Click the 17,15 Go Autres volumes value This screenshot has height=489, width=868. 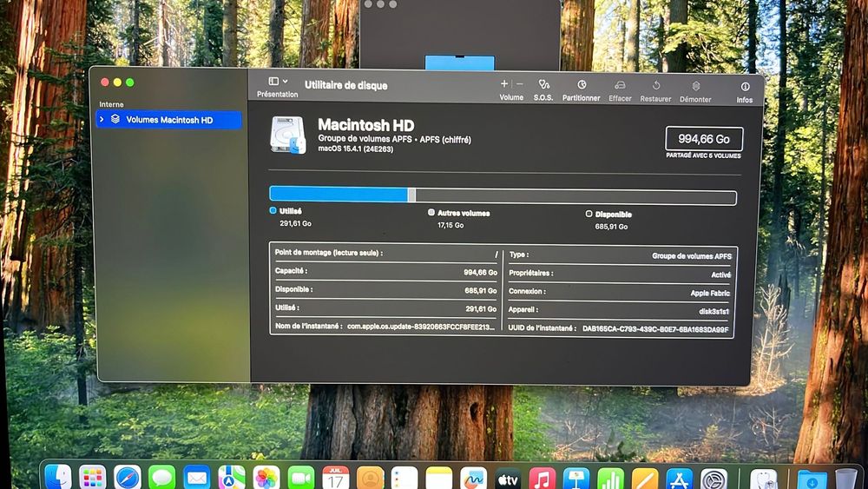pyautogui.click(x=450, y=225)
